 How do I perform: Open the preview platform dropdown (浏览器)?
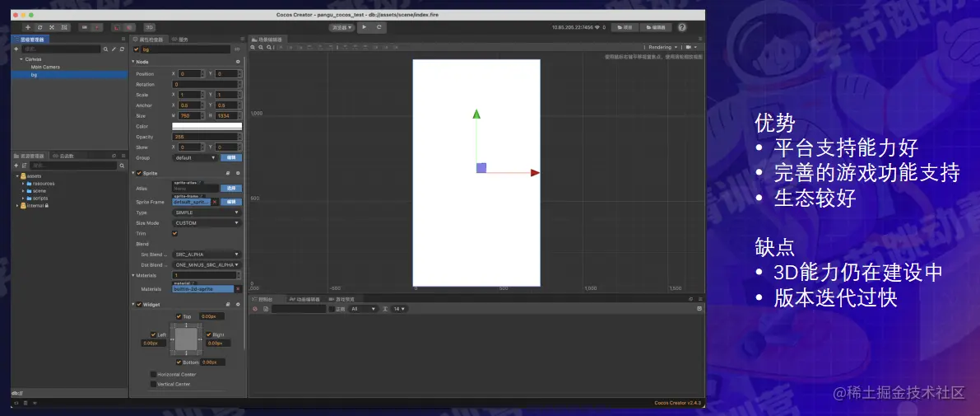pyautogui.click(x=341, y=27)
